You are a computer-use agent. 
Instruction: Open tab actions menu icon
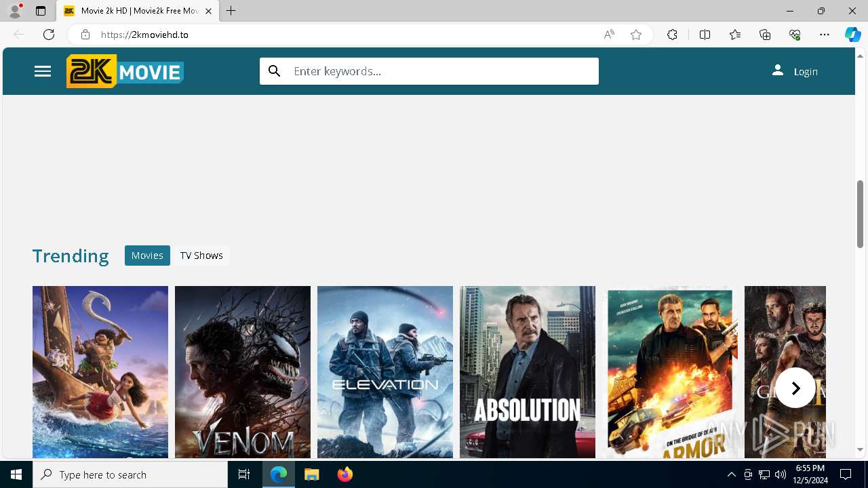(x=41, y=11)
